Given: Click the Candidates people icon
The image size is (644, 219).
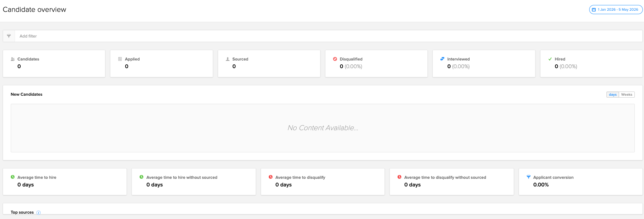Looking at the screenshot, I should [13, 59].
